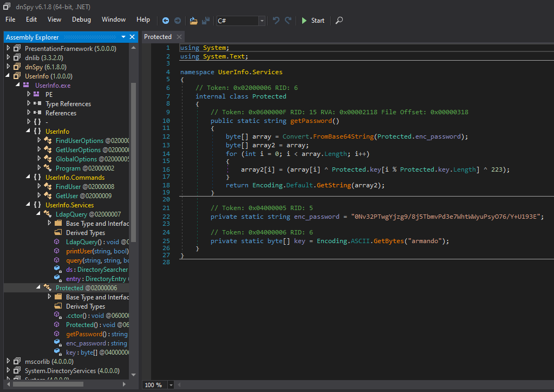Click the Navigate Backward arrow icon
Viewport: 554px width, 392px height.
[166, 21]
